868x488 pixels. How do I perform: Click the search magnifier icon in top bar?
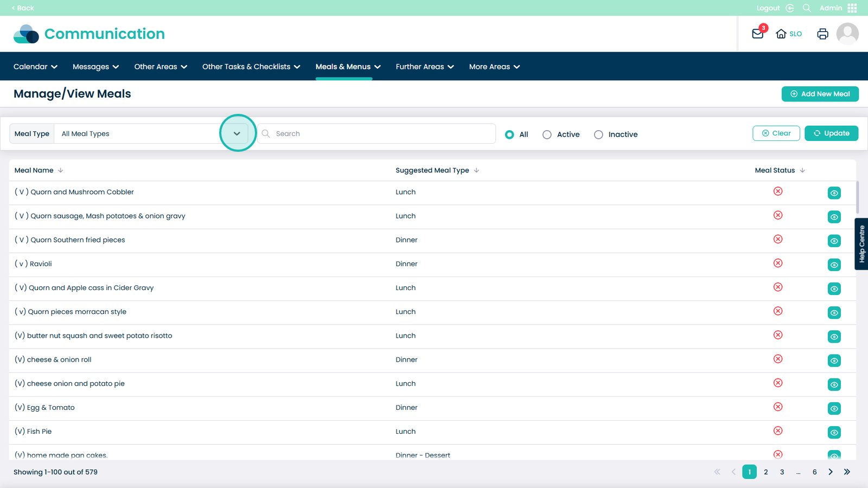[807, 8]
